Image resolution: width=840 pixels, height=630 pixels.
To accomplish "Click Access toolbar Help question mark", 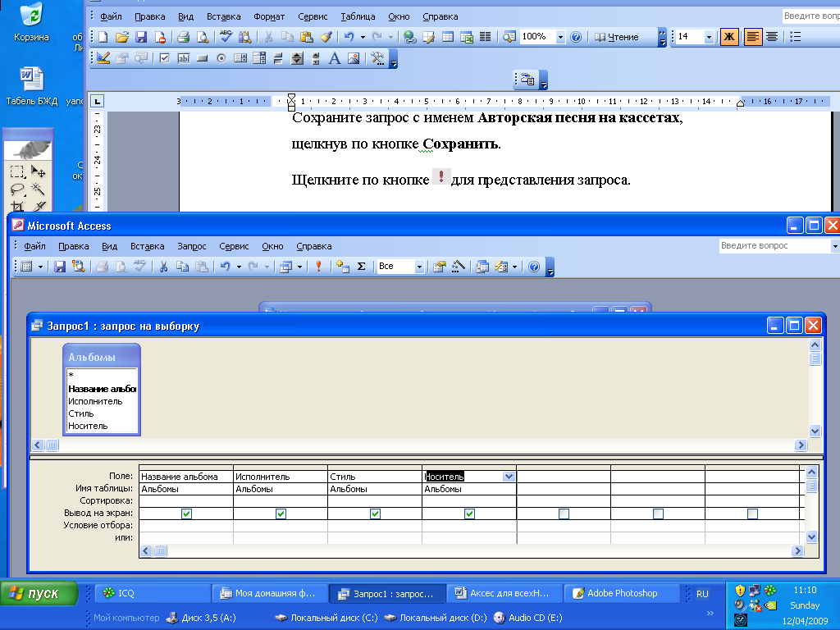I will [x=534, y=267].
